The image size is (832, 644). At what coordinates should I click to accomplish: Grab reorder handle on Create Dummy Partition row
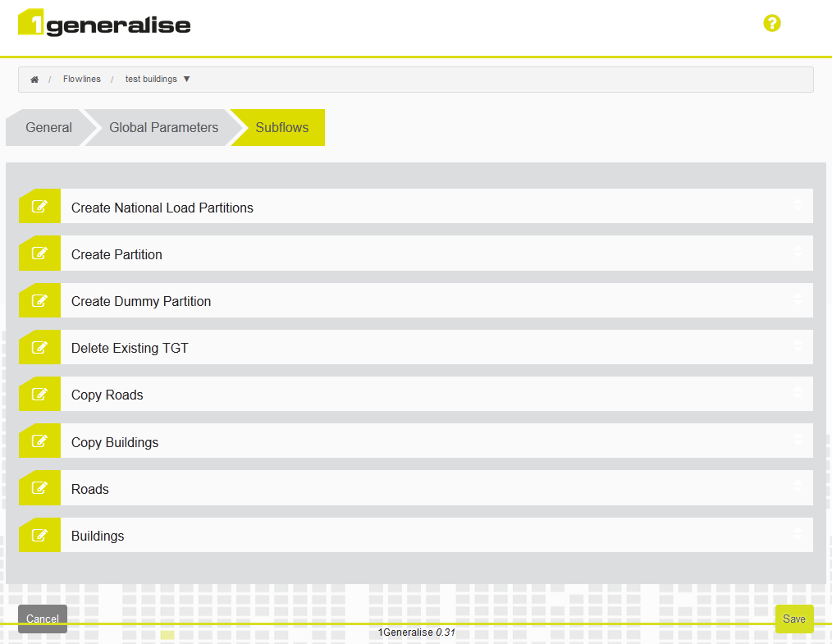(798, 298)
